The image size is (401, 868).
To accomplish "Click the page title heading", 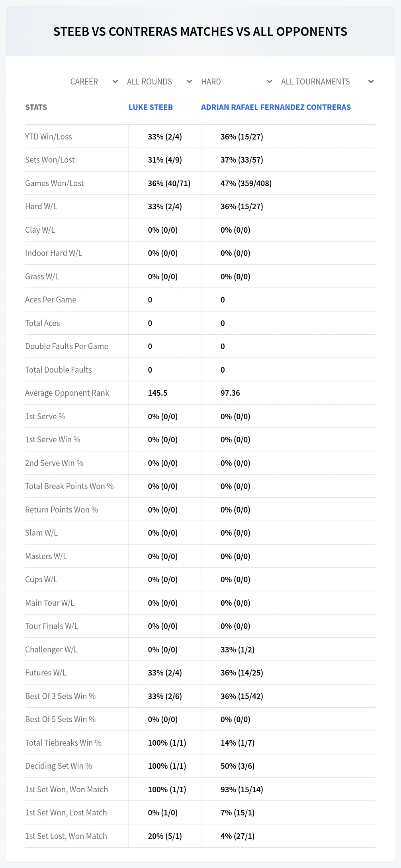I will 200,31.
